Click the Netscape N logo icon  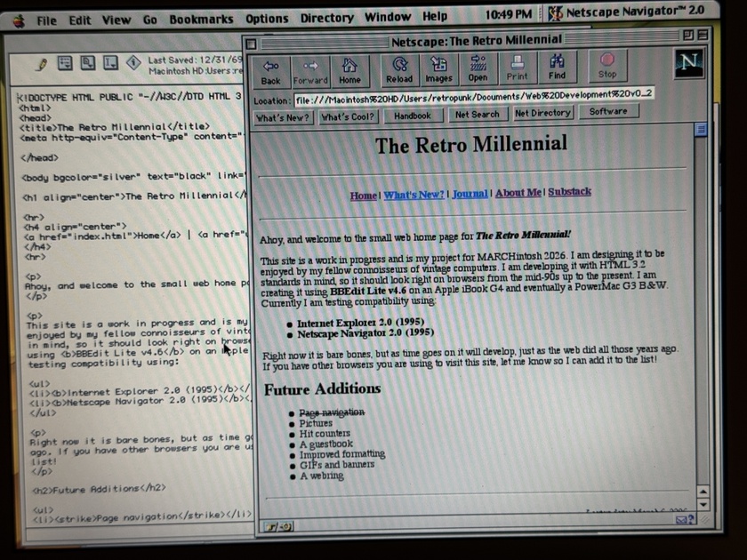tap(688, 64)
